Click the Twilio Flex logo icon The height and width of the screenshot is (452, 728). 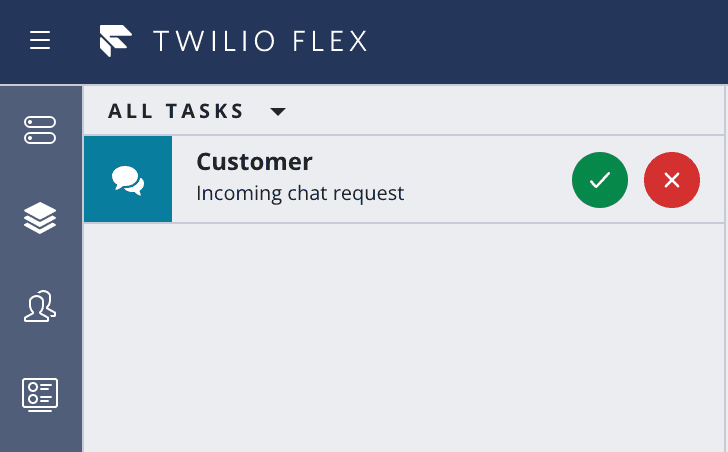coord(116,41)
